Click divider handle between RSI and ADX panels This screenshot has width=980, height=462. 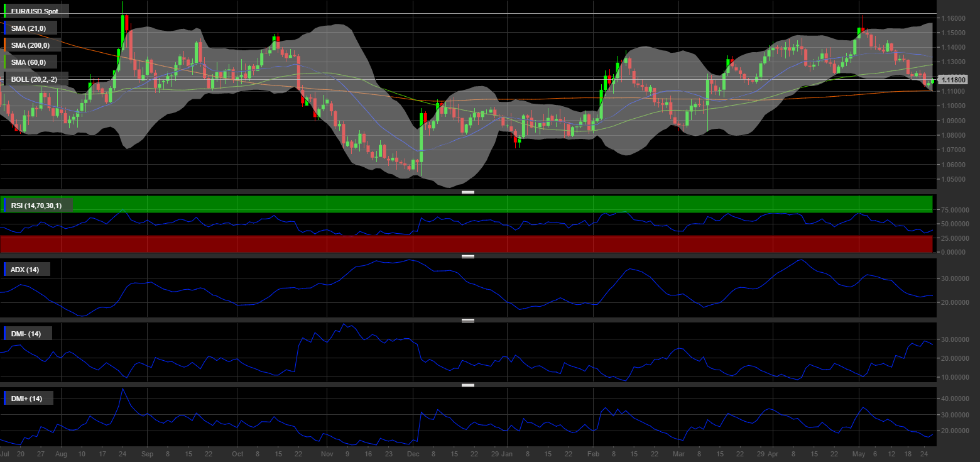(x=468, y=256)
